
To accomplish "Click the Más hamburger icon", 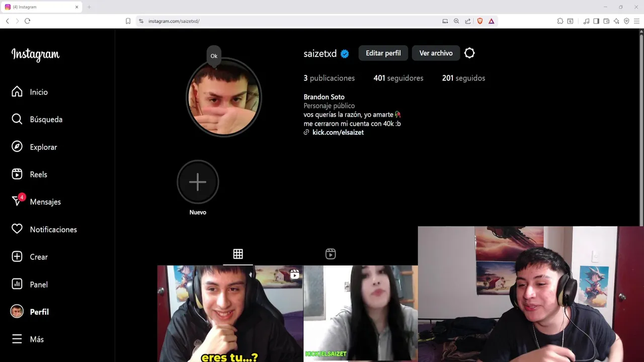I will pos(17,339).
